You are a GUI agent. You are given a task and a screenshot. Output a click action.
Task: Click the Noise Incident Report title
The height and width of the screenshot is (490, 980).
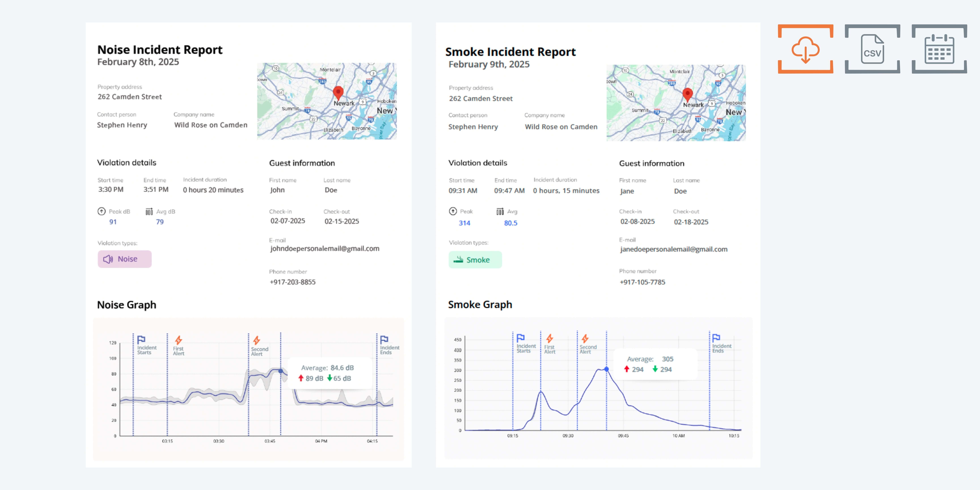tap(160, 50)
